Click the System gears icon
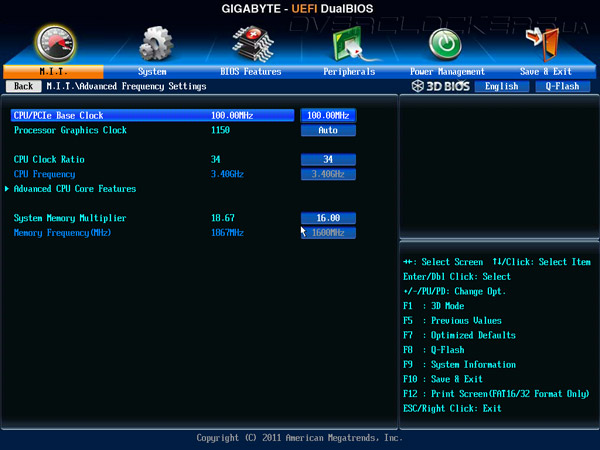Screen dimensions: 600x450 click(x=155, y=43)
